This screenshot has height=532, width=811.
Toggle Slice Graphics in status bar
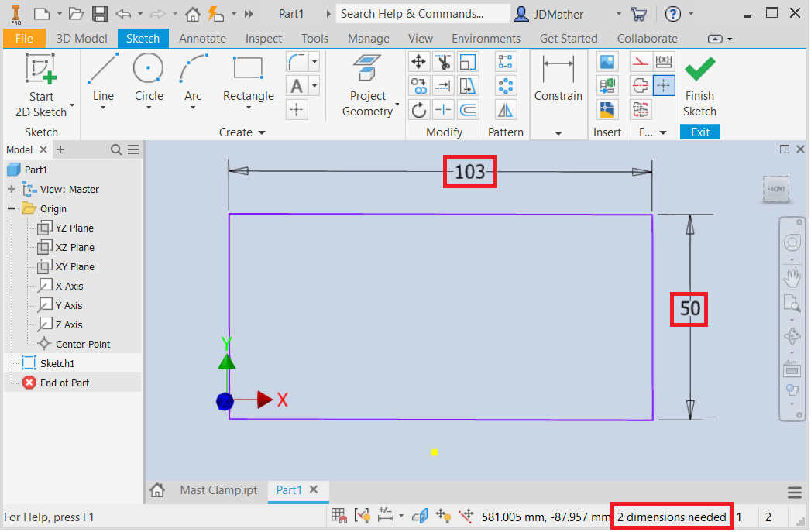(420, 516)
